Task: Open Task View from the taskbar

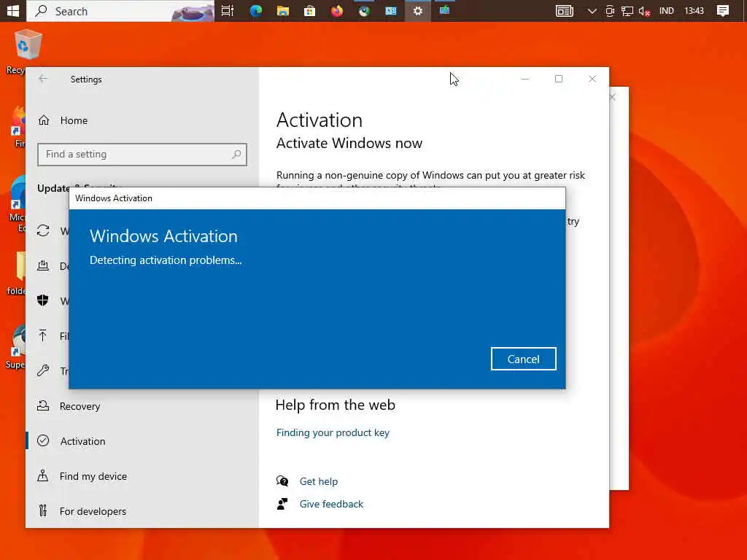Action: point(228,10)
